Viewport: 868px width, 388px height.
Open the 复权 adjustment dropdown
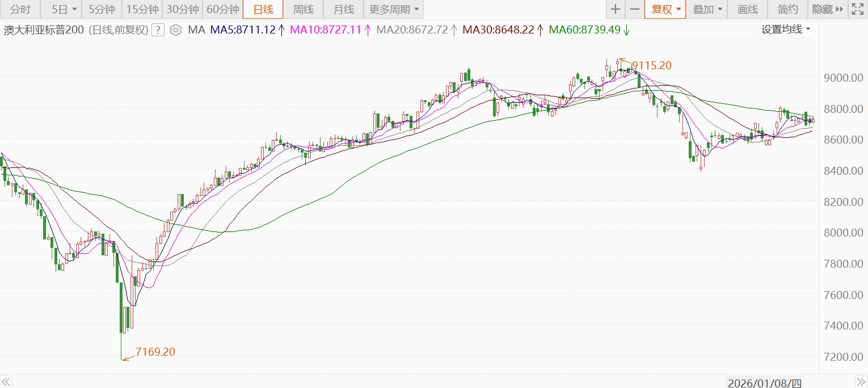pos(665,9)
